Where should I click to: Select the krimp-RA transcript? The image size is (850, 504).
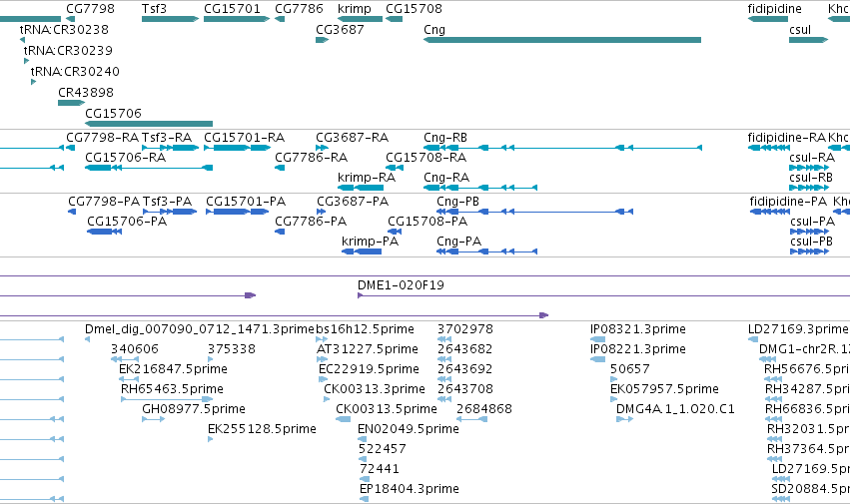tap(361, 188)
